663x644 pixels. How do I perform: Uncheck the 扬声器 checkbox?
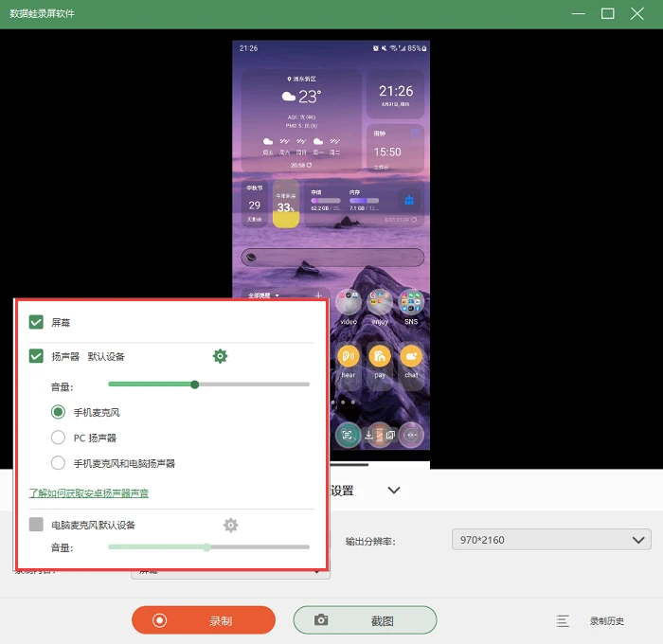pyautogui.click(x=36, y=356)
